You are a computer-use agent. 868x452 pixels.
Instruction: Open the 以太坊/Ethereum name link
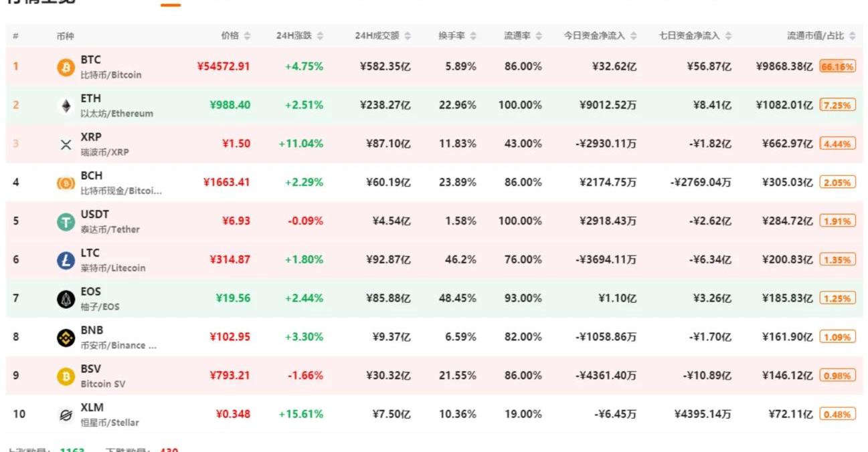tap(116, 114)
